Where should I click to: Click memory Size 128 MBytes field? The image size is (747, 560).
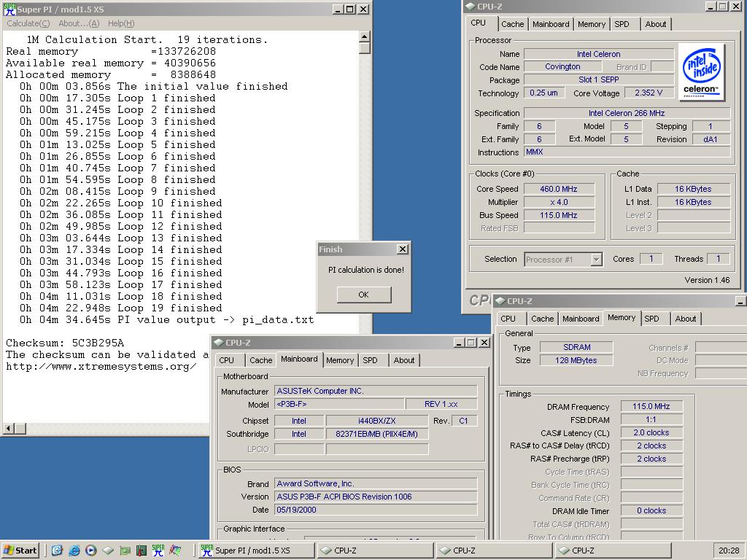click(576, 360)
